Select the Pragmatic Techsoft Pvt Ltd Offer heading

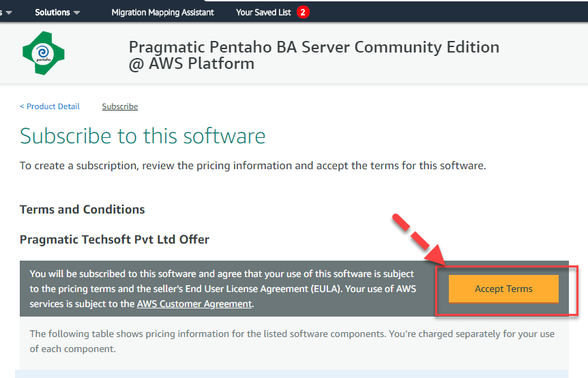coord(115,239)
